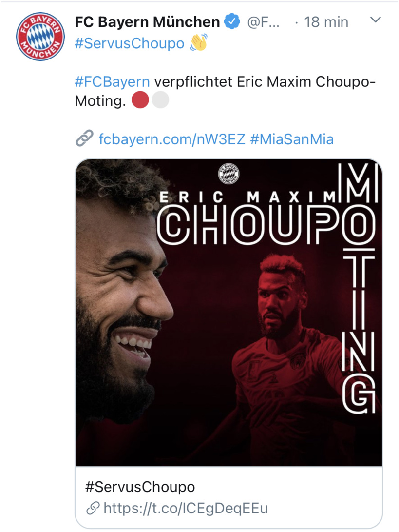The width and height of the screenshot is (399, 532).
Task: Click the red circle emoji in the tweet
Action: pos(141,99)
